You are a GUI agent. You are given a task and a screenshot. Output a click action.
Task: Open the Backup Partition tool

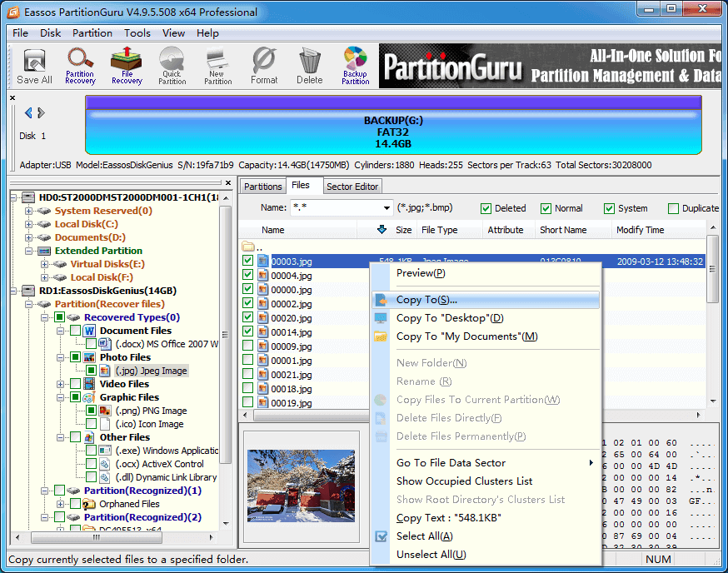356,67
